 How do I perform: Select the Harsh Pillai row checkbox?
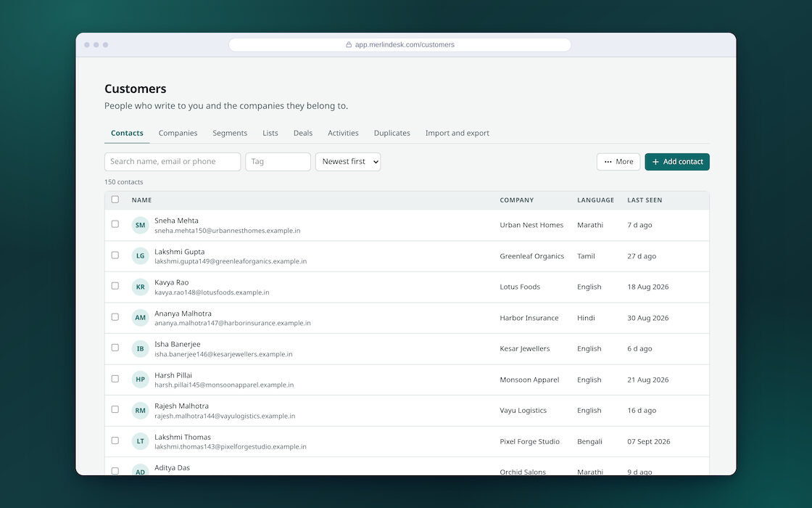click(x=115, y=378)
